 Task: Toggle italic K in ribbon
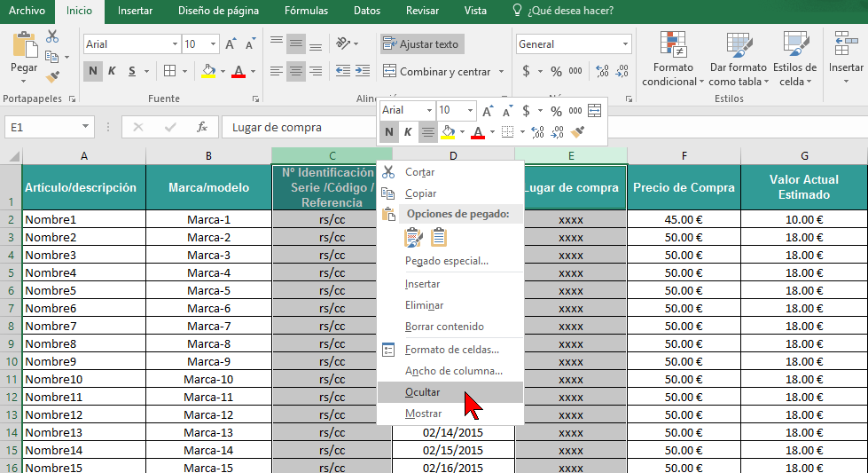[112, 71]
